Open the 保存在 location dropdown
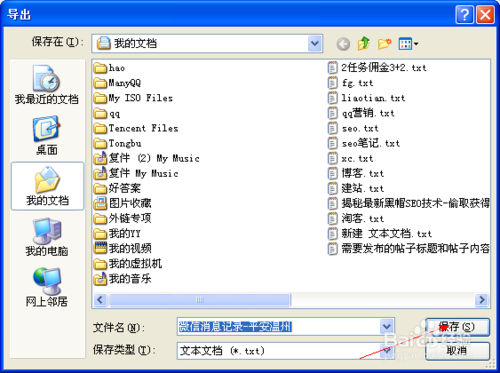Screen dimensions: 500x373 (315, 43)
